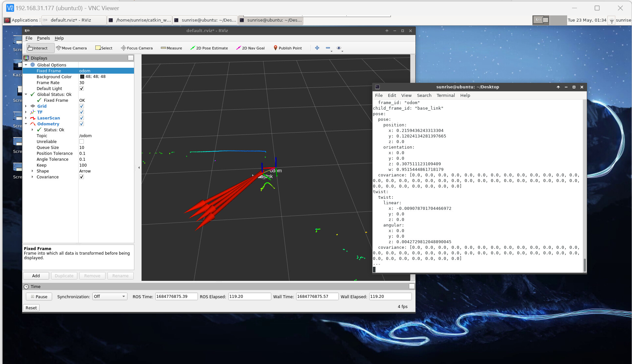Screen dimensions: 632x364
Task: Disable the LaserScan display checkbox
Action: tap(82, 118)
